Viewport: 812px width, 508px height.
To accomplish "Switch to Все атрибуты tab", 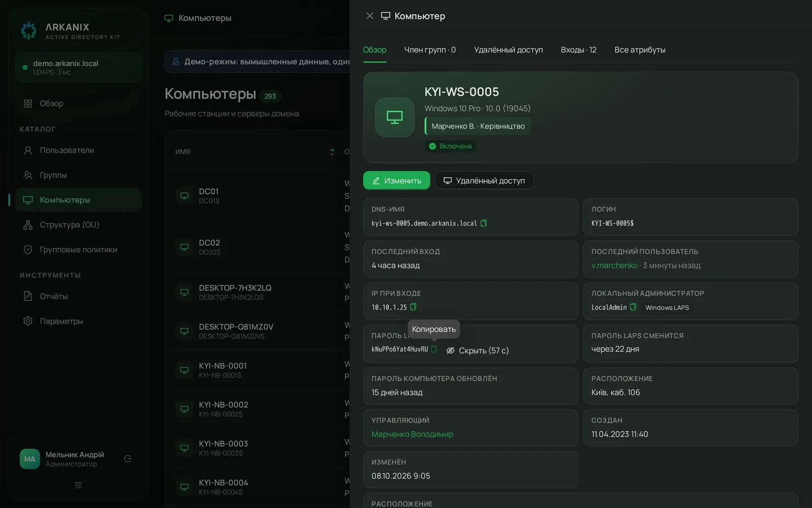I will 640,50.
